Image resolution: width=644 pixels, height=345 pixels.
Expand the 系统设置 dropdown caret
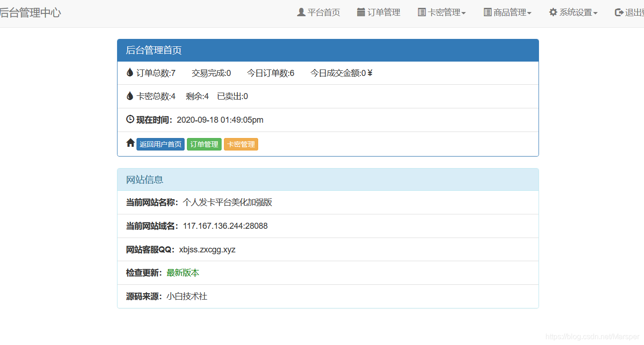click(595, 13)
